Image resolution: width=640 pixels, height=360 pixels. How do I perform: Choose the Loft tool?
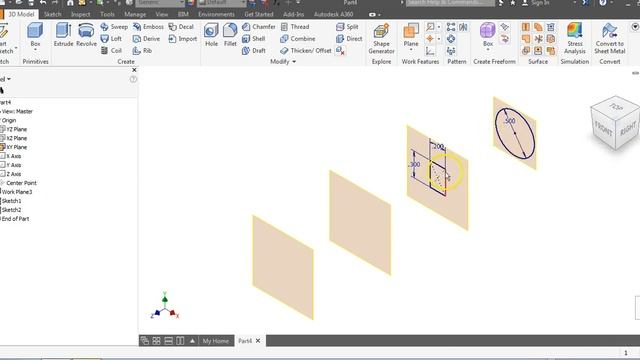pyautogui.click(x=111, y=39)
